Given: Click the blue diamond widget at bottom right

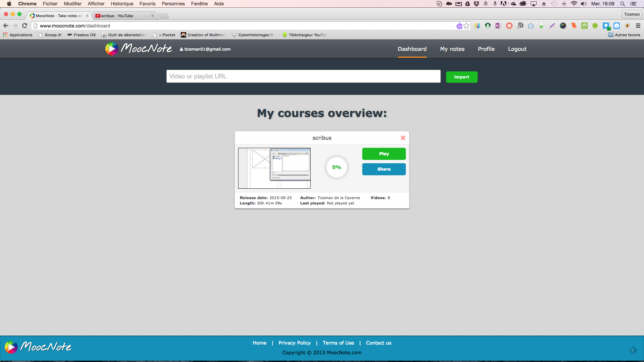Looking at the screenshot, I should [x=633, y=350].
